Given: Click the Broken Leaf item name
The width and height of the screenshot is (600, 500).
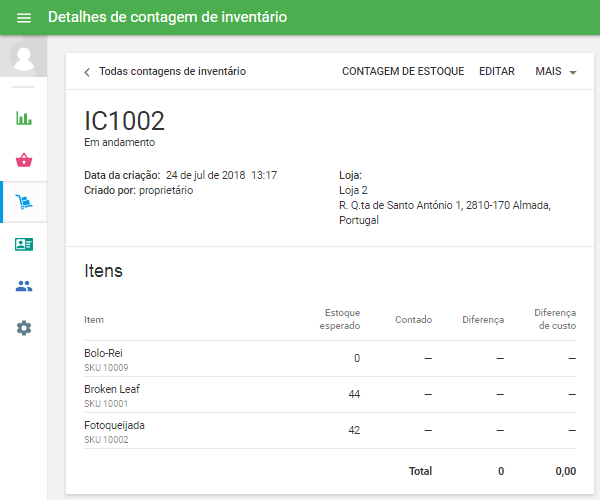Looking at the screenshot, I should pos(112,389).
